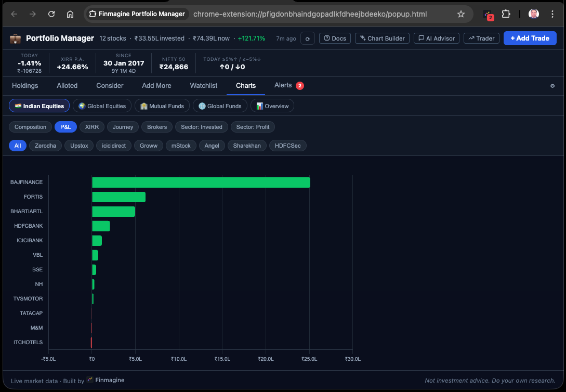This screenshot has width=566, height=392.
Task: Open the Docs panel
Action: (335, 38)
